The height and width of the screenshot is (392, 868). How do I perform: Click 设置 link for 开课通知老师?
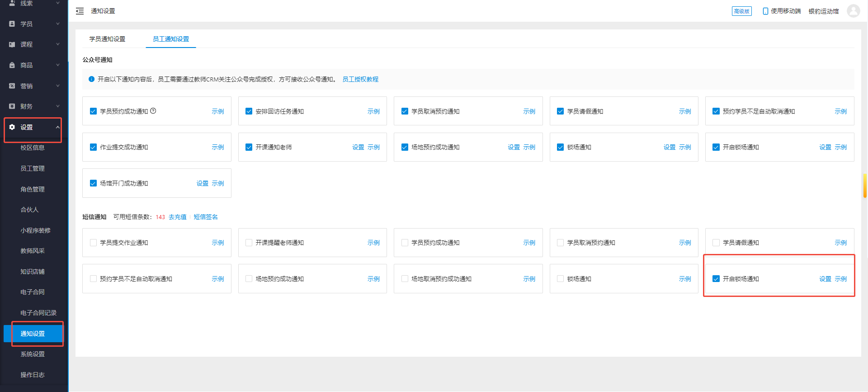tap(358, 147)
